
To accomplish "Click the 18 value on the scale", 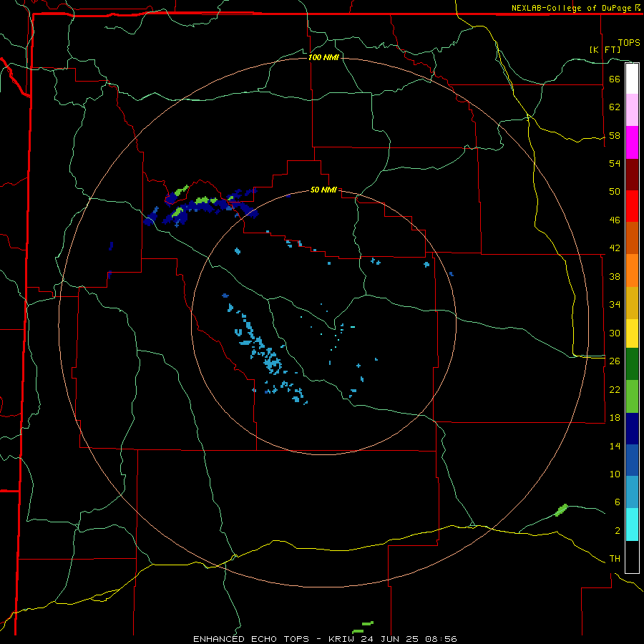I will [615, 418].
